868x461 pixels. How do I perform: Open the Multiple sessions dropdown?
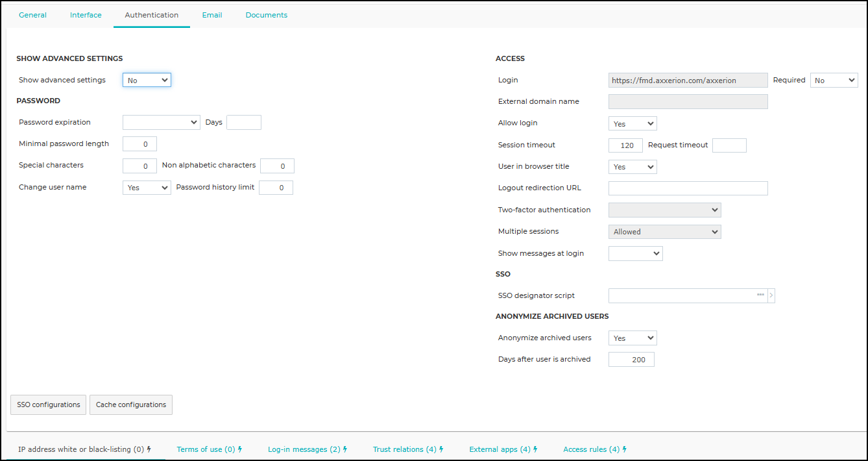tap(665, 232)
